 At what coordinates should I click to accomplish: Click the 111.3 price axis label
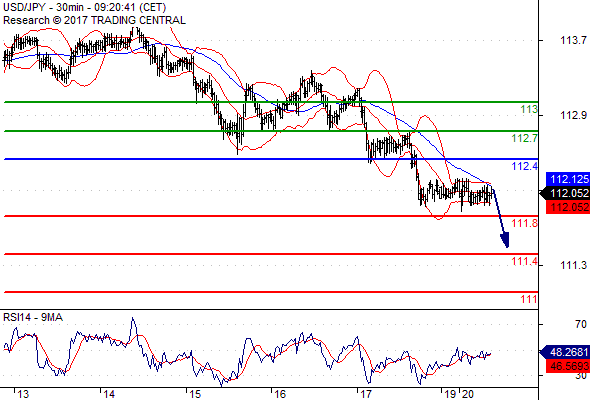click(573, 266)
